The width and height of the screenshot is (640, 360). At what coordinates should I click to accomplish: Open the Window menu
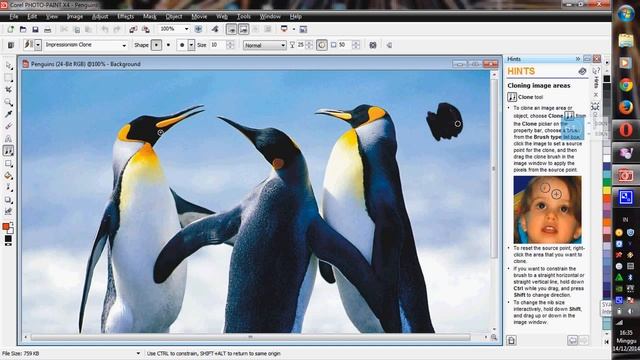270,17
